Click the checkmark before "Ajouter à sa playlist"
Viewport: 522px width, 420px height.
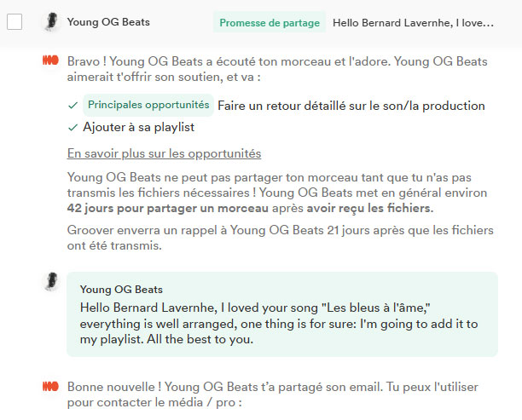point(72,127)
